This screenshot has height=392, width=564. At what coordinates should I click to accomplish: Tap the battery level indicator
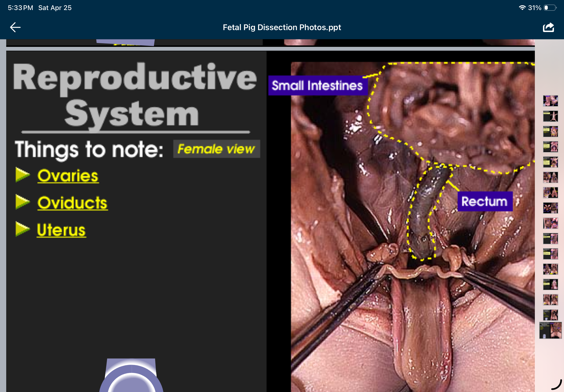pyautogui.click(x=550, y=7)
